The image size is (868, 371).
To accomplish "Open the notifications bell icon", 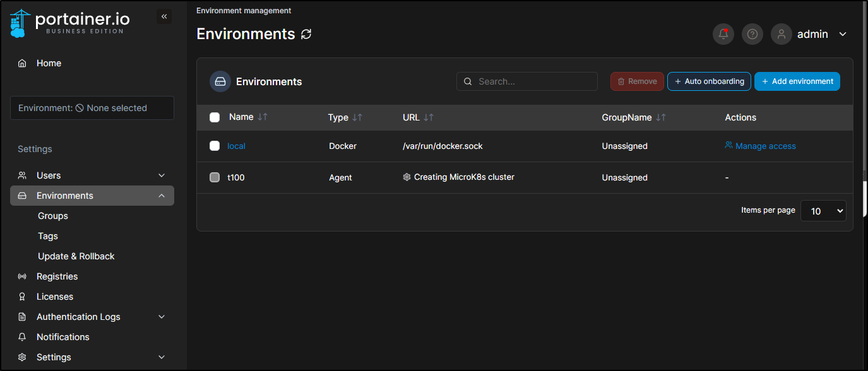I will coord(723,34).
